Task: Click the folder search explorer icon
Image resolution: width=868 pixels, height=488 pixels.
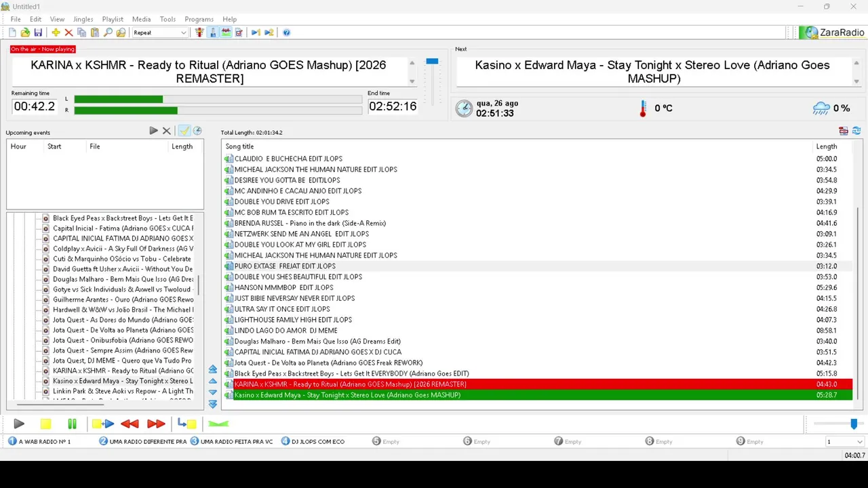Action: 121,33
